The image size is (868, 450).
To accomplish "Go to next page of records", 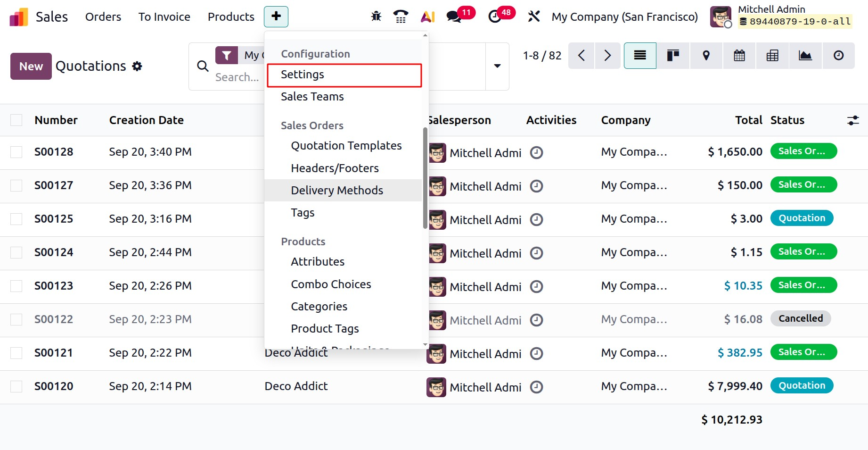I will [607, 56].
